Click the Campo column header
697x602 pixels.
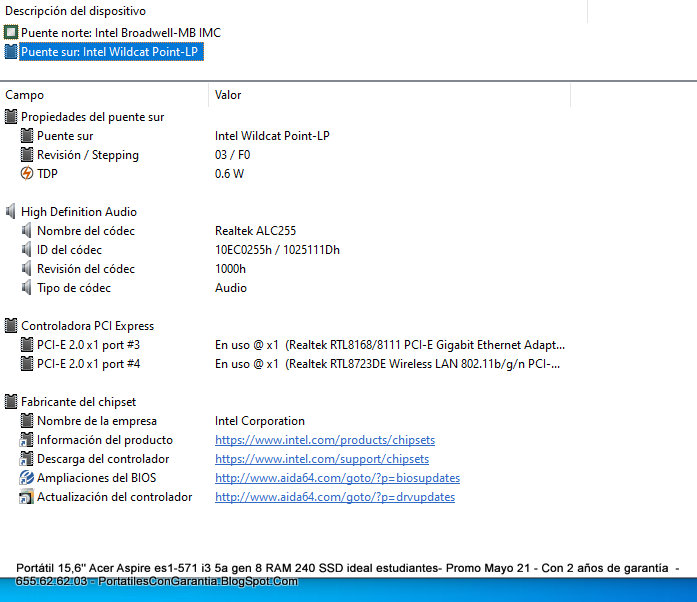click(24, 95)
